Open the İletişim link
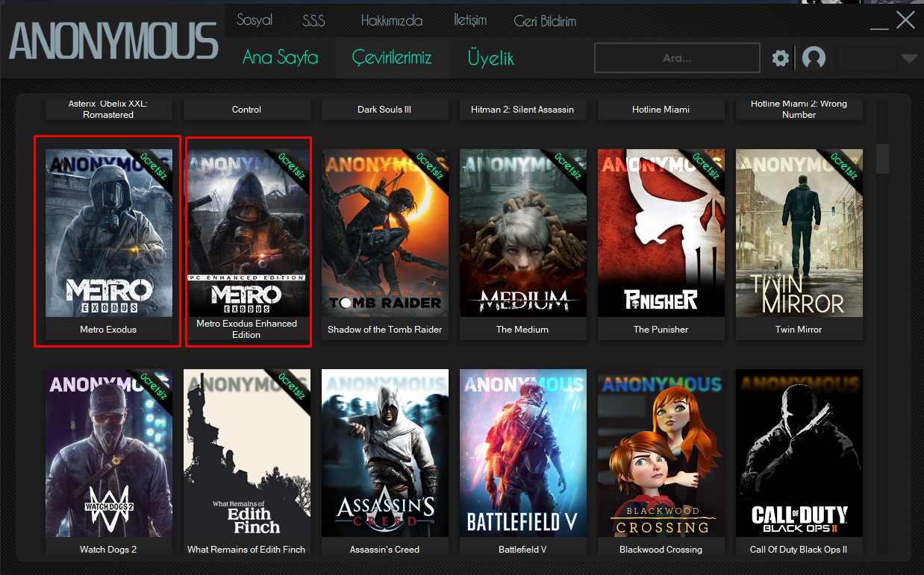The width and height of the screenshot is (924, 575). [470, 21]
